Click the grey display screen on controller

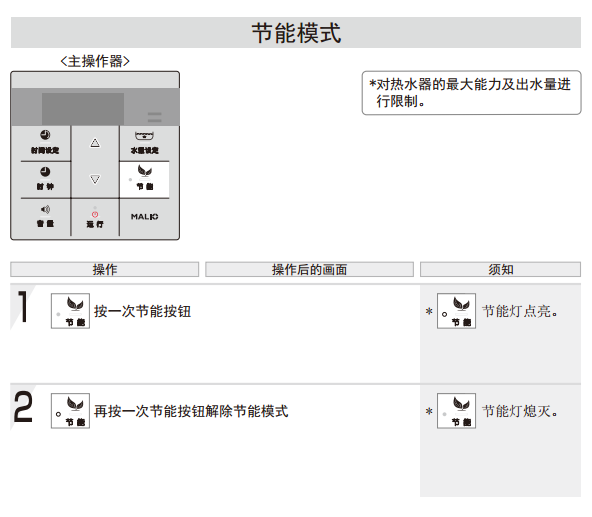tap(83, 109)
